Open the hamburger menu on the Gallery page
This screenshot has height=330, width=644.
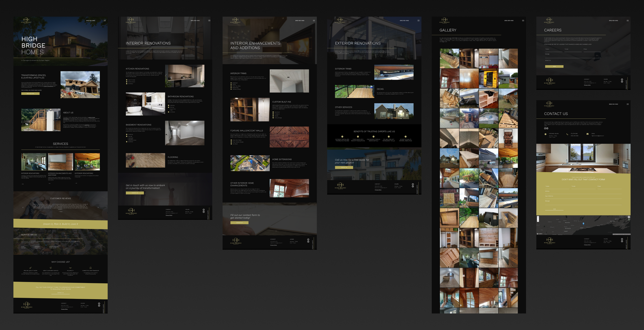(x=523, y=20)
